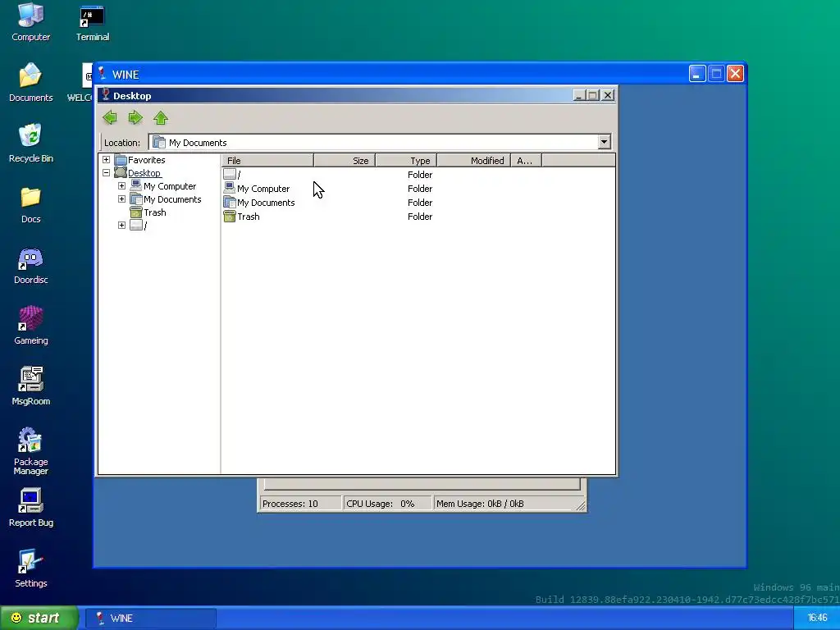Sort by the Modified column header
This screenshot has width=840, height=630.
[473, 160]
